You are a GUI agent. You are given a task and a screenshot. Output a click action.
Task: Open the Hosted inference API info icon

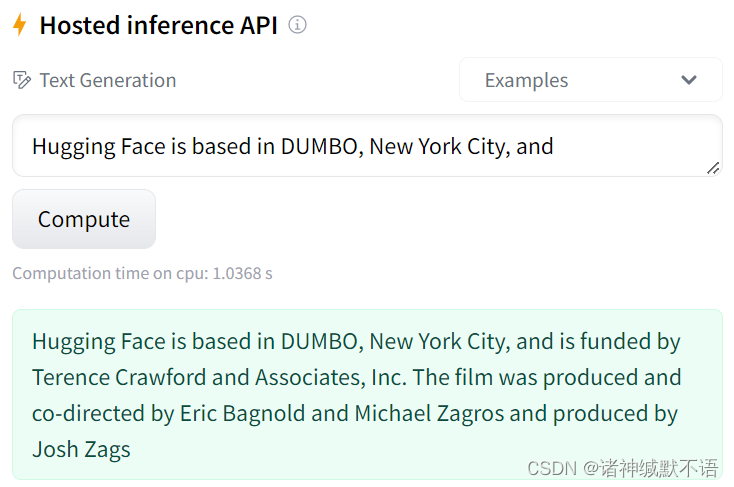tap(297, 24)
